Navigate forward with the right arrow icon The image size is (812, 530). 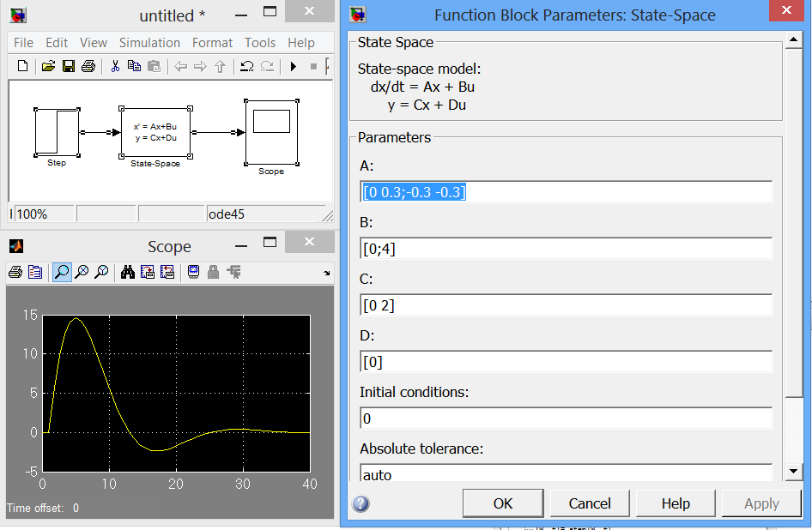(200, 66)
